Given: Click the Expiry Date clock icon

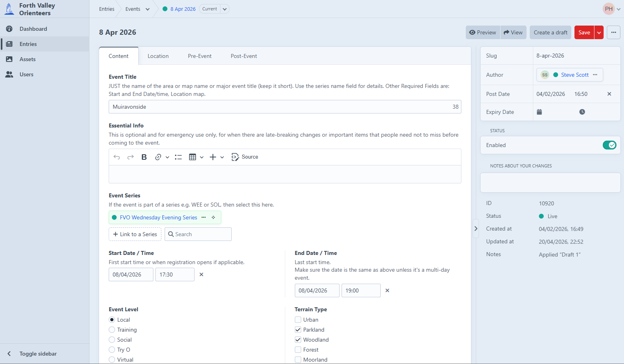Looking at the screenshot, I should [582, 112].
